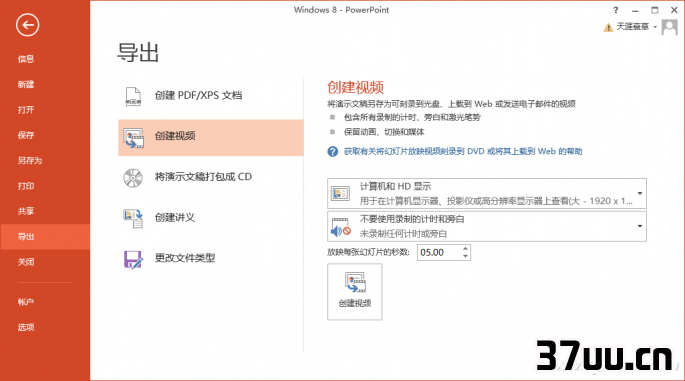This screenshot has height=381, width=685.
Task: Choose the 更改文件类型 option
Action: (x=211, y=259)
